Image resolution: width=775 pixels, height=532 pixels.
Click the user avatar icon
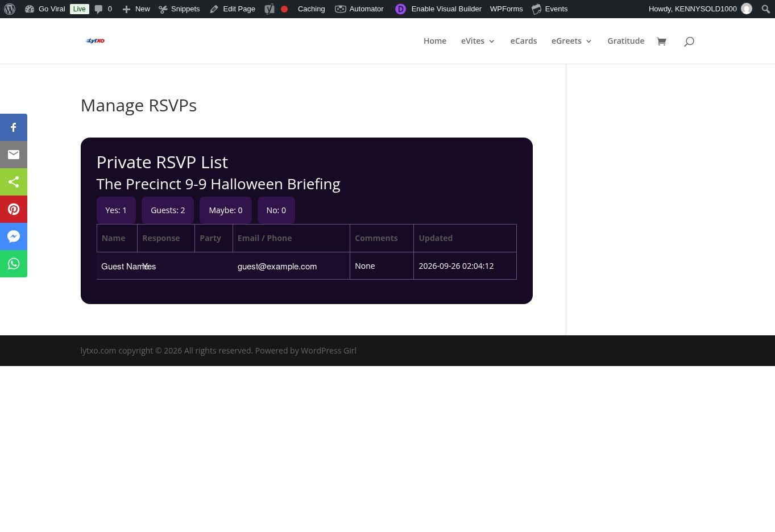pos(747,9)
